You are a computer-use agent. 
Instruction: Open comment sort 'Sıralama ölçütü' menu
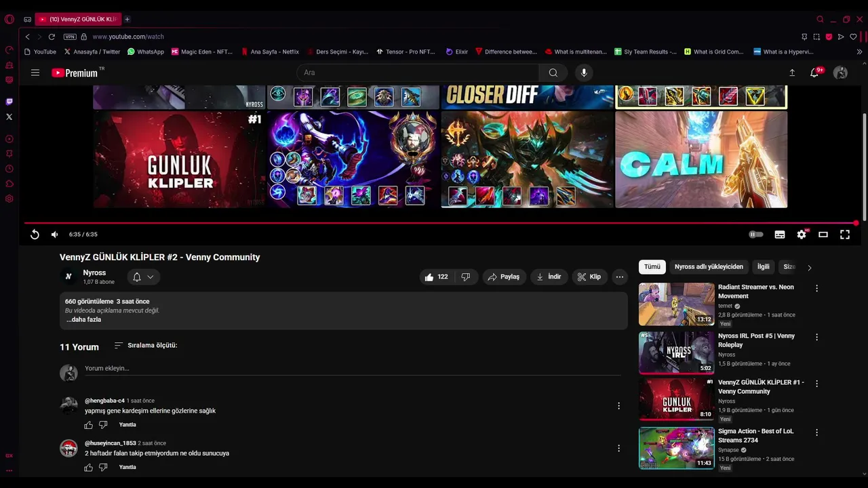click(145, 345)
